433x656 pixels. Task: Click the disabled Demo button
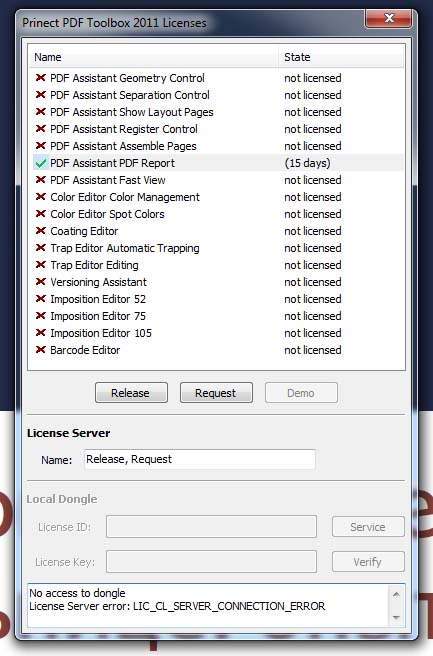pos(301,393)
